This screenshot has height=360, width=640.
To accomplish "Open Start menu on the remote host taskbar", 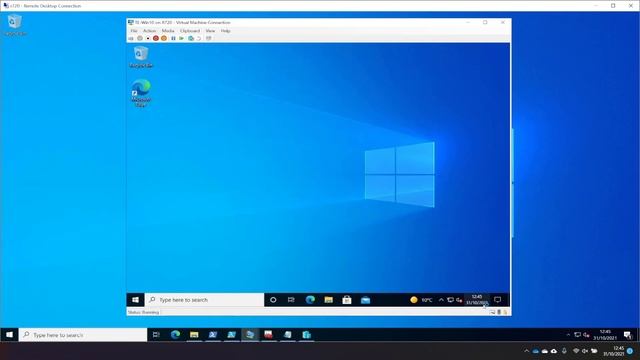I will (9, 335).
